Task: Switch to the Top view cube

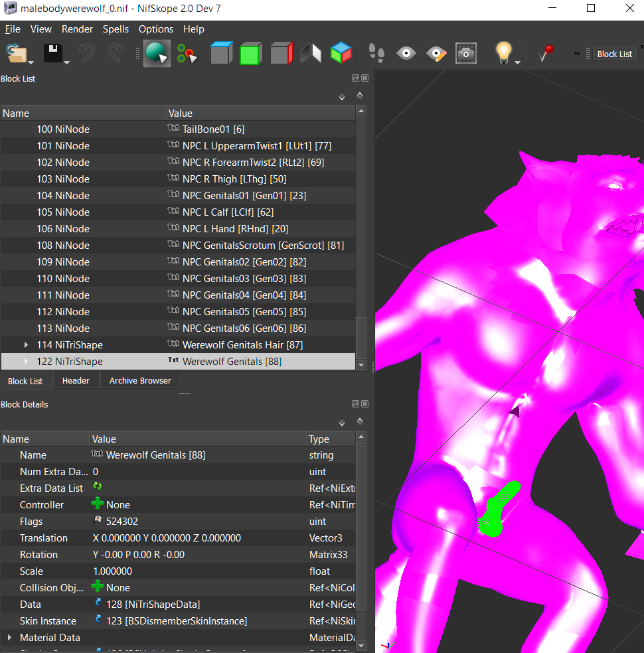Action: click(x=221, y=53)
